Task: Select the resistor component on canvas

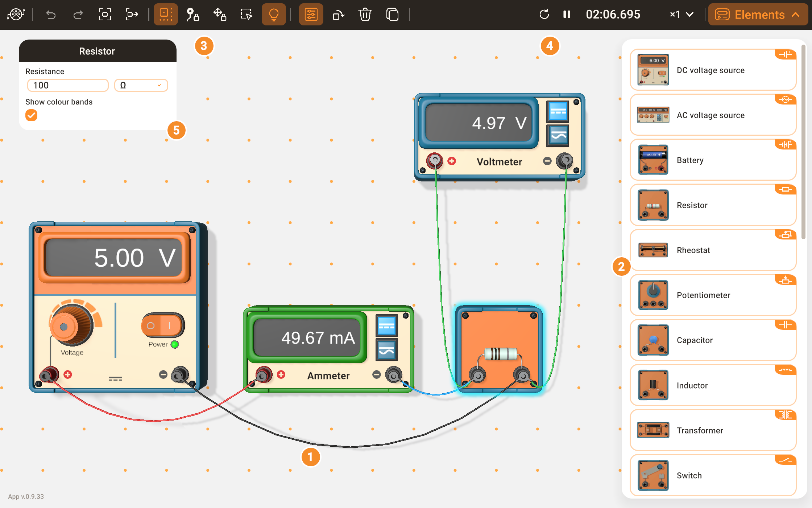Action: (x=499, y=349)
